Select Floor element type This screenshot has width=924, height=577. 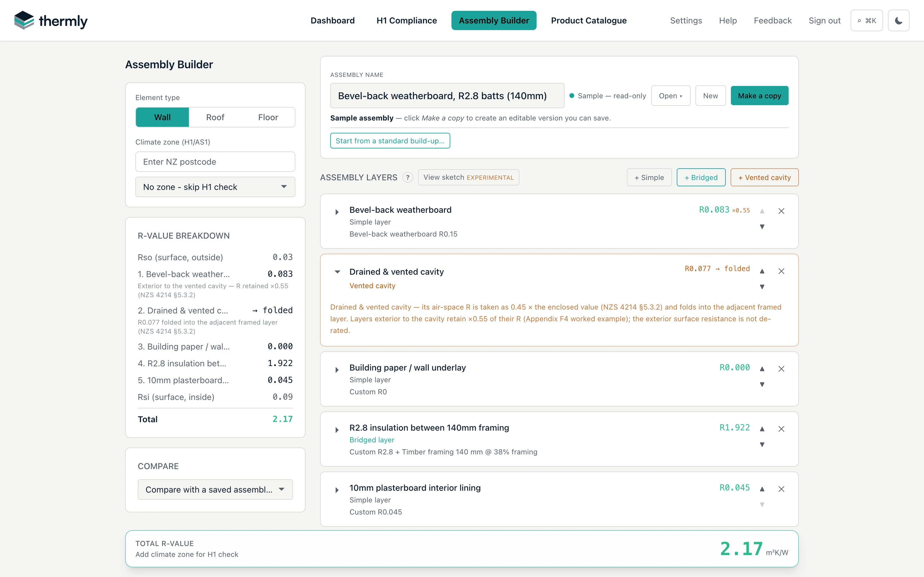(268, 117)
